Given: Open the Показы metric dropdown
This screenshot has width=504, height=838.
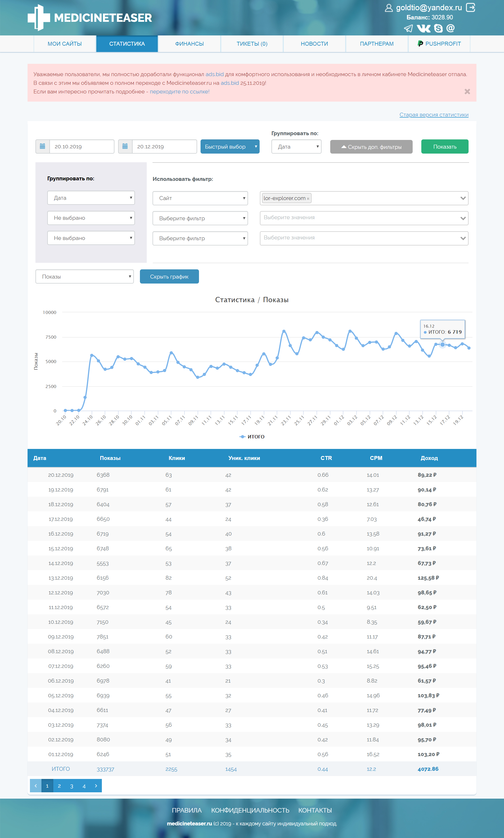Looking at the screenshot, I should (84, 276).
